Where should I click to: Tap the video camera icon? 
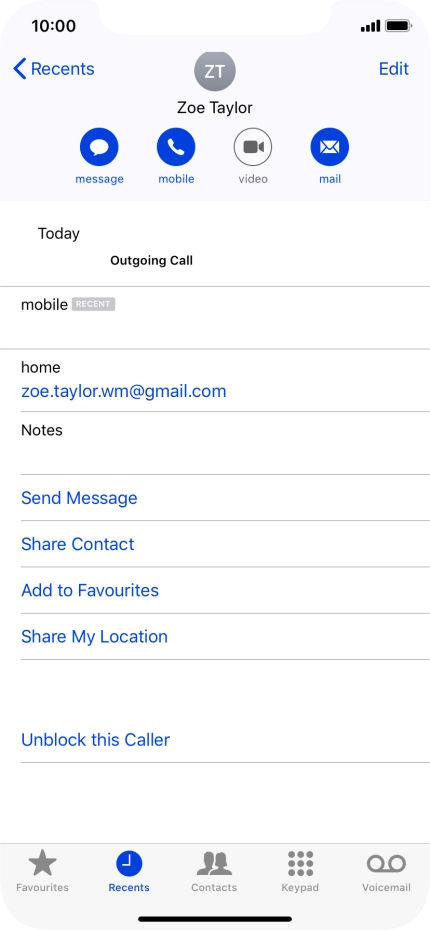coord(253,146)
